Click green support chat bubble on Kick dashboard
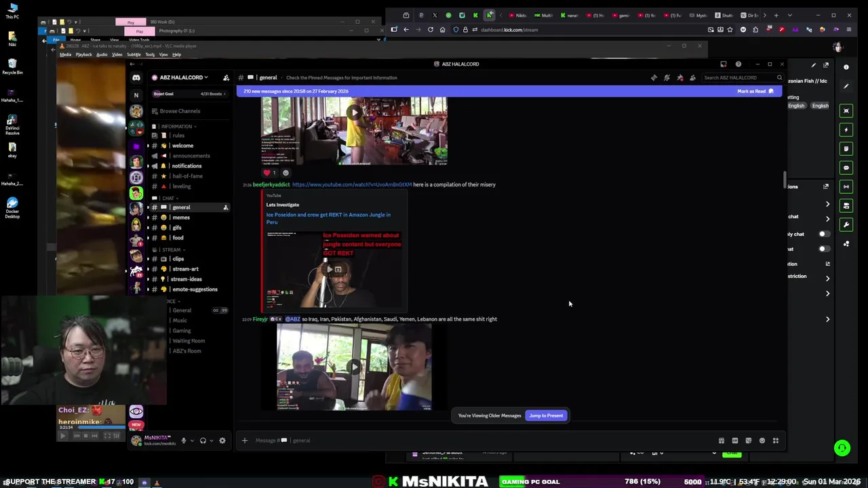The image size is (868, 488). pos(842,447)
